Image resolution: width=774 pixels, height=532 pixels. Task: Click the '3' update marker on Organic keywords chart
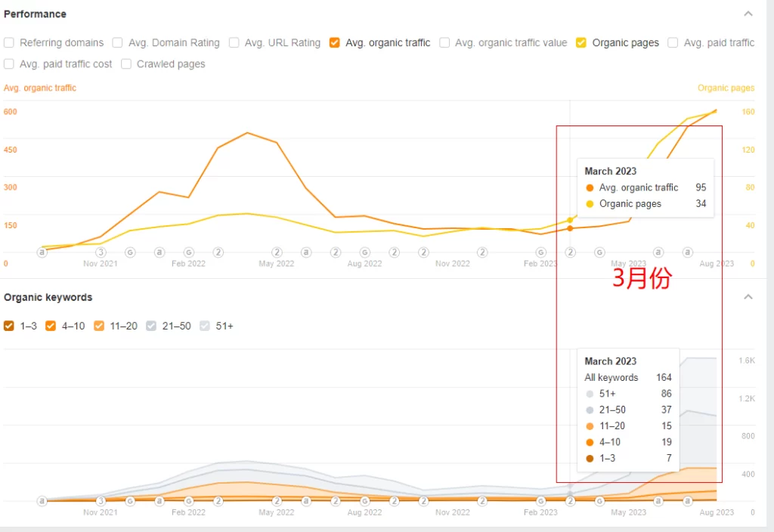(101, 501)
